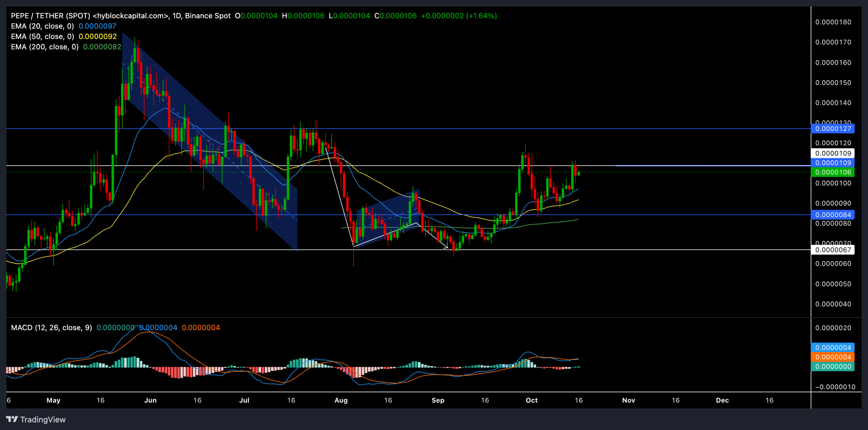Click the Aug label on time axis
The image size is (868, 430).
341,400
